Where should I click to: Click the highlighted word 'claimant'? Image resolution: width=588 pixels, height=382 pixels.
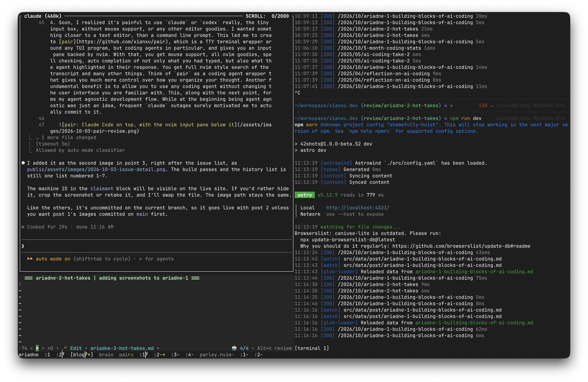point(102,189)
